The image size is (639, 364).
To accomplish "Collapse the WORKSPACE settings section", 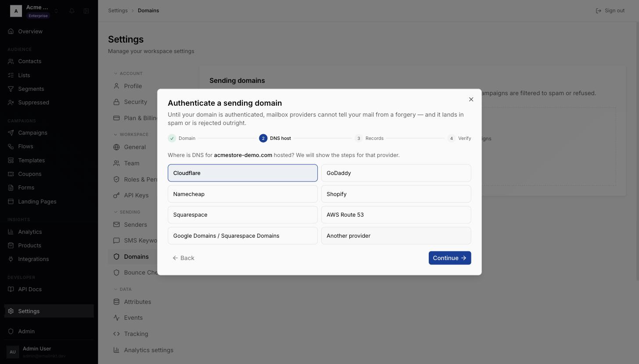I will pos(131,135).
